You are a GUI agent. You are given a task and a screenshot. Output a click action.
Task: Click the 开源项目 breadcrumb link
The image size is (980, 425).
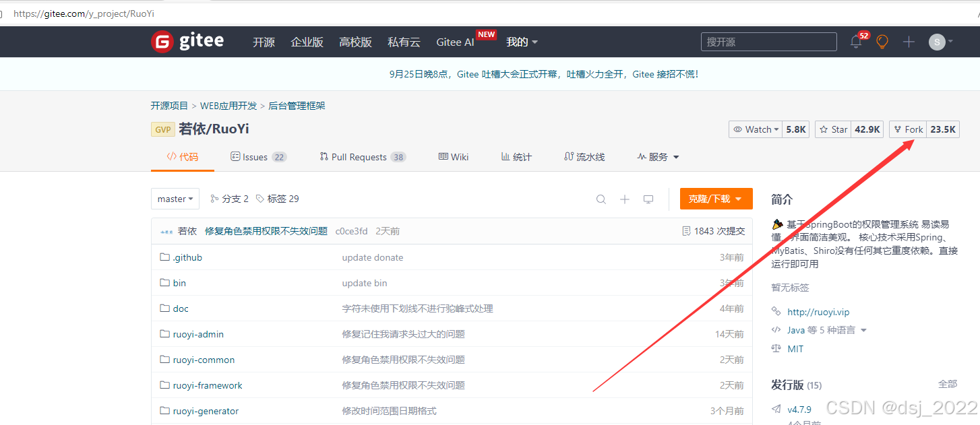coord(169,106)
